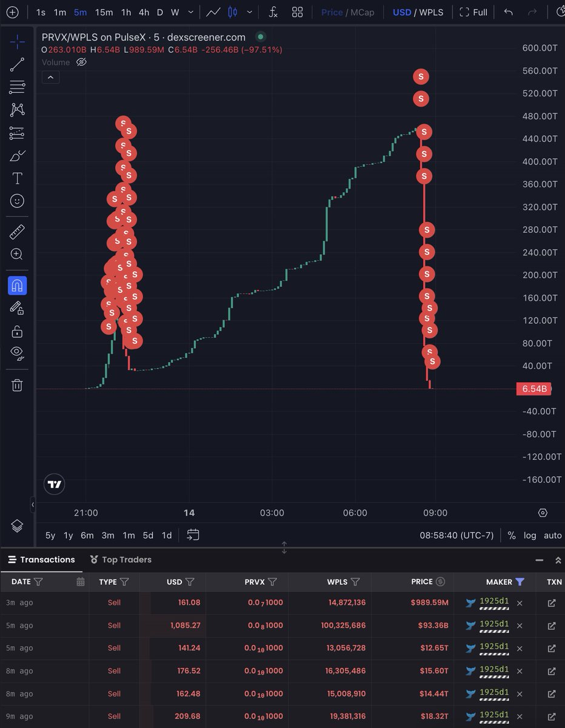Toggle the auto scale mode
Viewport: 565px width, 728px height.
pyautogui.click(x=552, y=535)
